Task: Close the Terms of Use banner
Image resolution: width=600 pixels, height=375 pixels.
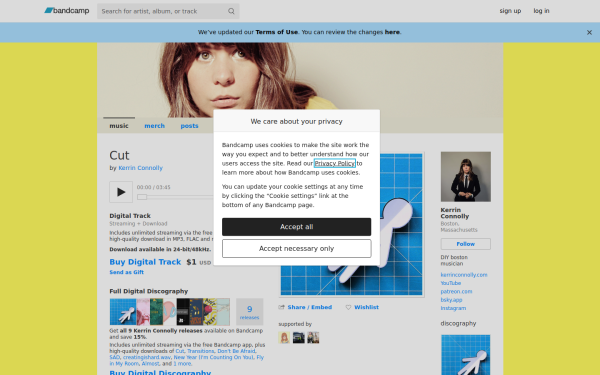Action: [589, 33]
